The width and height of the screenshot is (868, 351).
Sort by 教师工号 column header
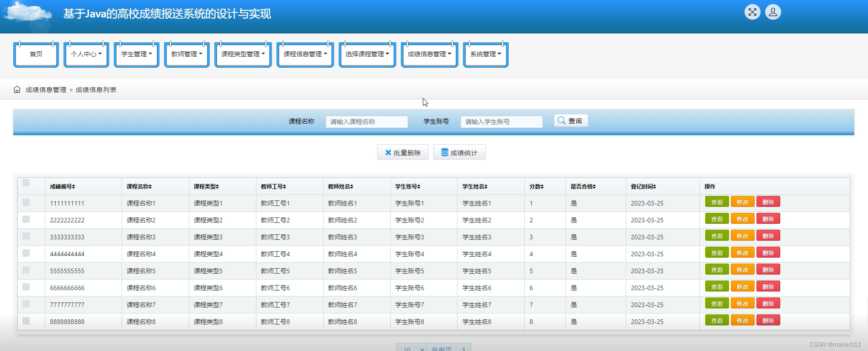coord(273,187)
